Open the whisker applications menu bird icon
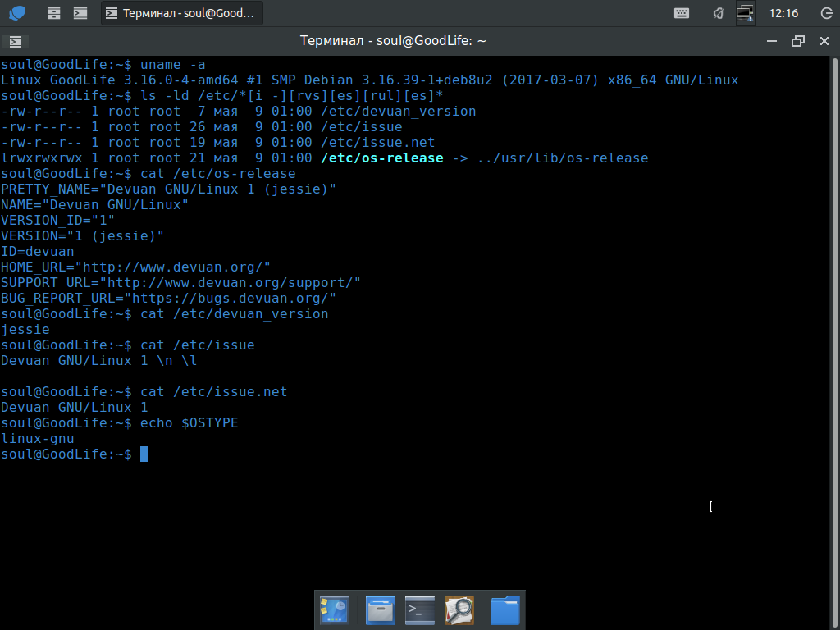The width and height of the screenshot is (840, 630). coord(17,13)
